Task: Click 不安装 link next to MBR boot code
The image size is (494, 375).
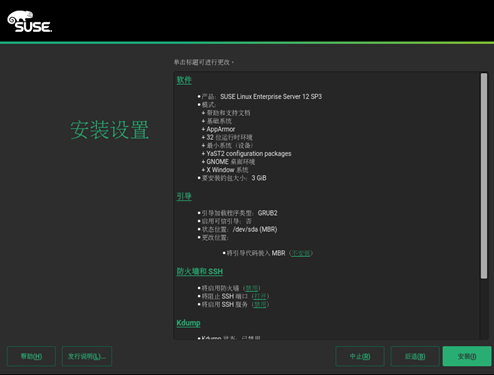Action: pyautogui.click(x=301, y=253)
